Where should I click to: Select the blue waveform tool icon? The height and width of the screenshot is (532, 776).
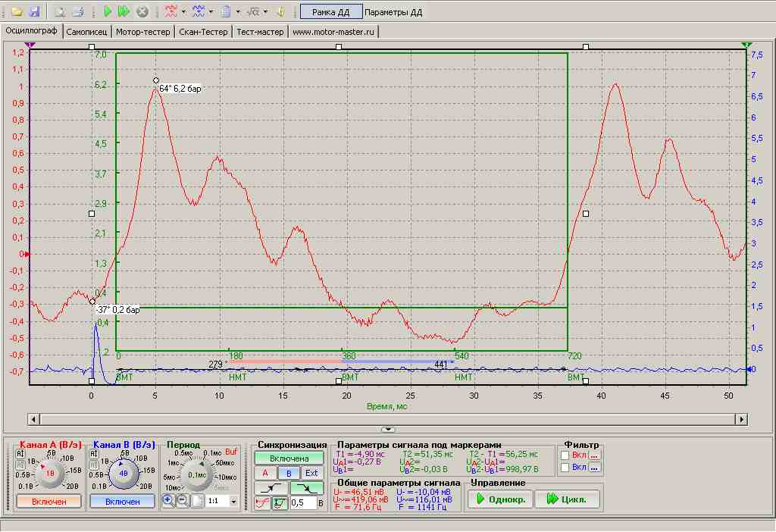click(x=199, y=11)
